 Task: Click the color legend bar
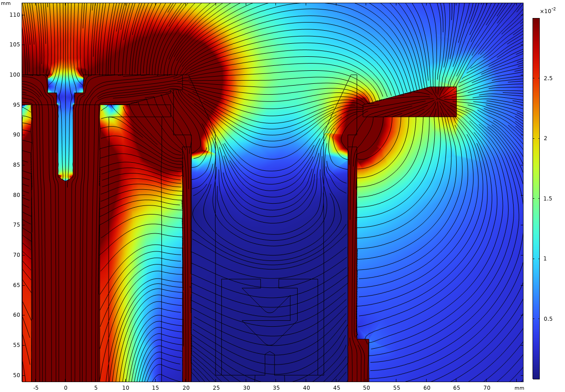click(x=536, y=198)
